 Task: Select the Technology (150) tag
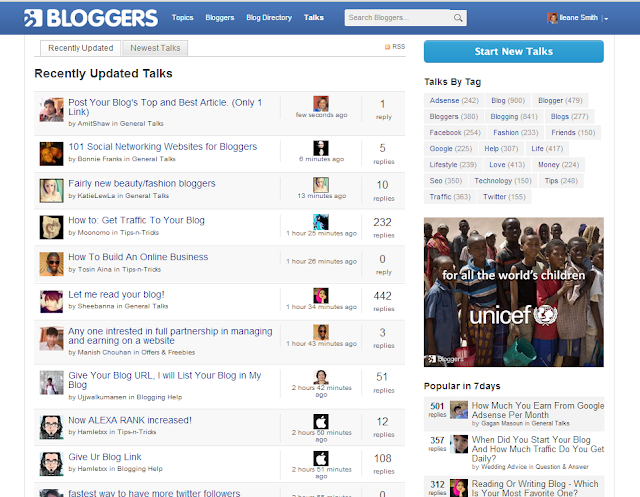503,181
